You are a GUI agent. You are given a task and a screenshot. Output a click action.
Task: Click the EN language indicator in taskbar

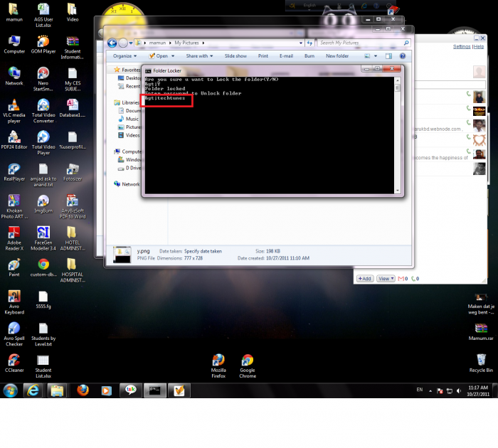click(420, 390)
